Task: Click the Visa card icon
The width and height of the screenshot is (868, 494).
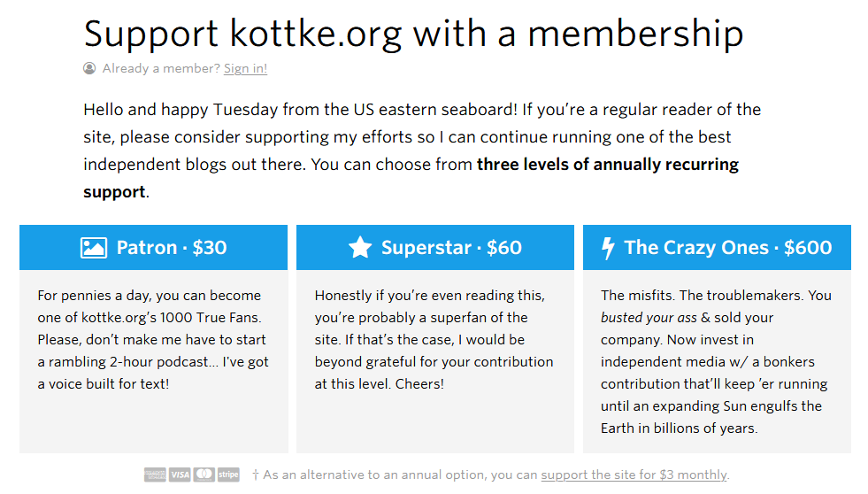Action: pos(180,475)
